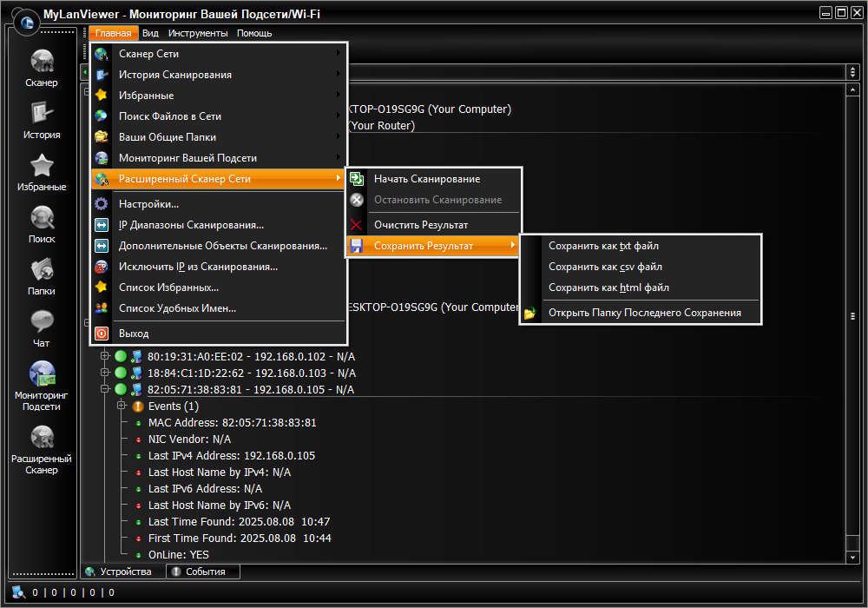Expand the 18:84:C1:1D:22:62 device node
Image resolution: width=868 pixels, height=608 pixels.
point(105,373)
